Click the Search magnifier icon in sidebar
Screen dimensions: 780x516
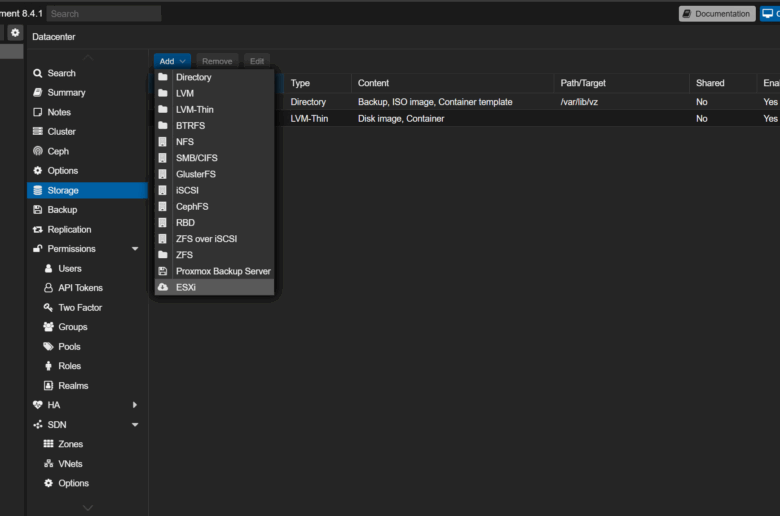[x=37, y=73]
